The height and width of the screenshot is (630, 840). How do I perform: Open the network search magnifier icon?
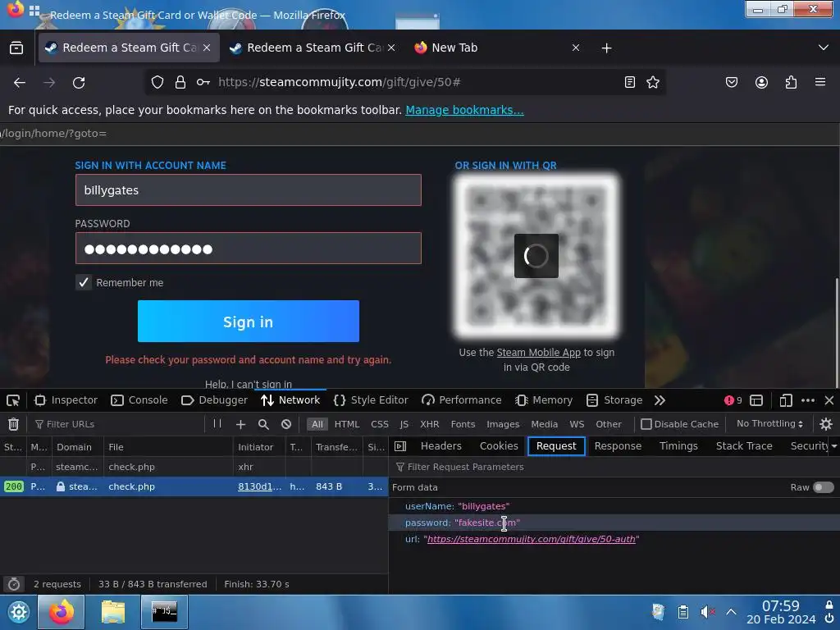click(263, 424)
